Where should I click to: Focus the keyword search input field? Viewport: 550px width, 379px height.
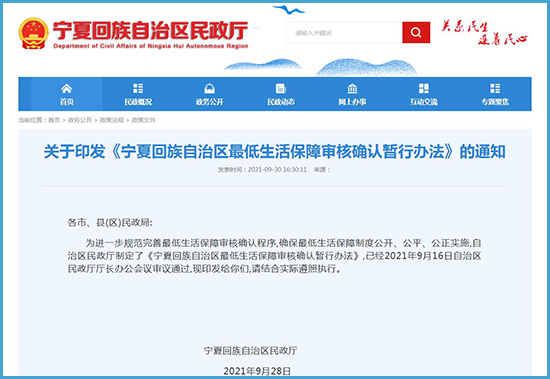pos(344,33)
